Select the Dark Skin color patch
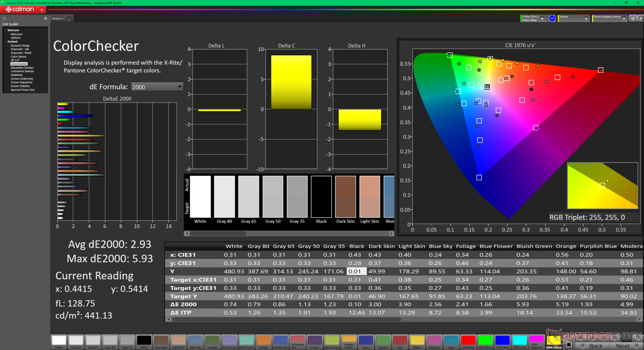The height and width of the screenshot is (350, 644). [161, 342]
